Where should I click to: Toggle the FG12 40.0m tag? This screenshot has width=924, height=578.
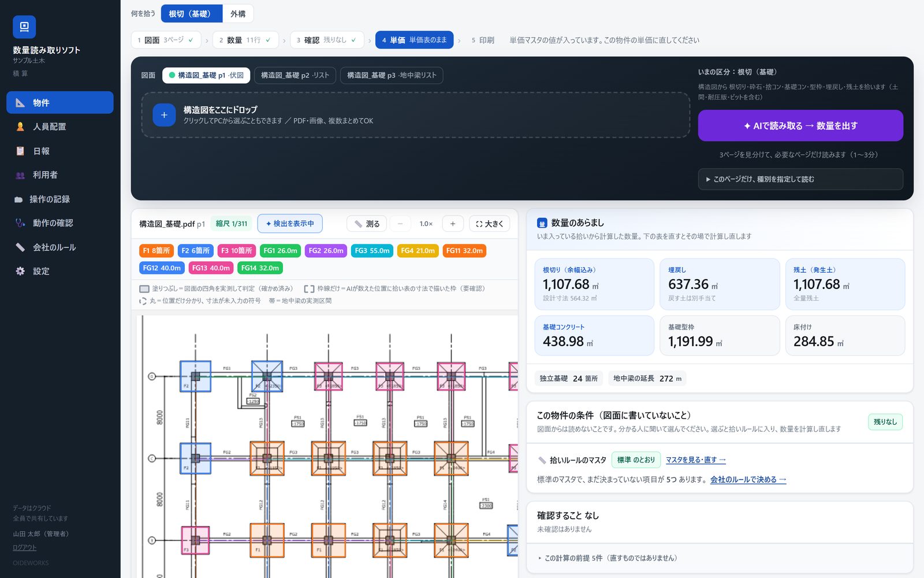(162, 268)
